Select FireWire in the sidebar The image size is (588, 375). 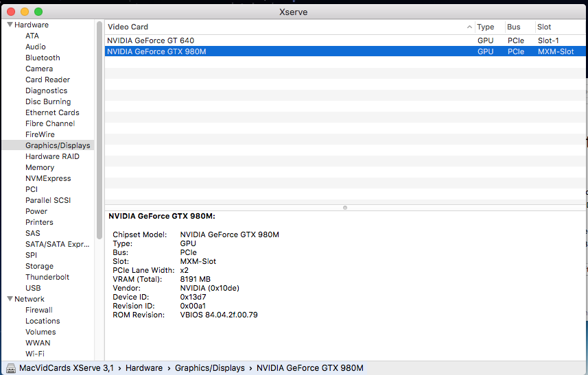click(40, 134)
